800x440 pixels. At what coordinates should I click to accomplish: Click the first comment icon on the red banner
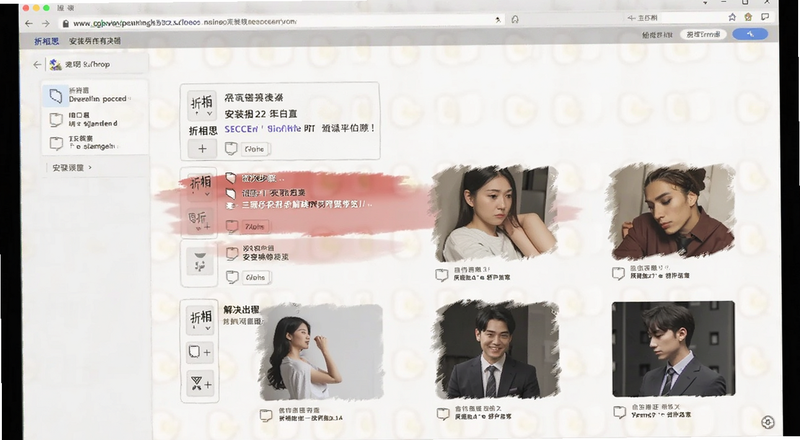231,178
